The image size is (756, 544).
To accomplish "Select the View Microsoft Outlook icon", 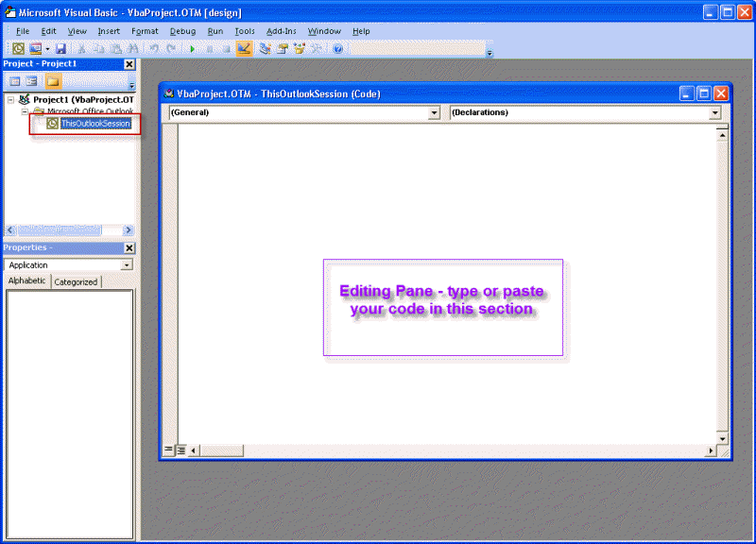I will (x=16, y=46).
